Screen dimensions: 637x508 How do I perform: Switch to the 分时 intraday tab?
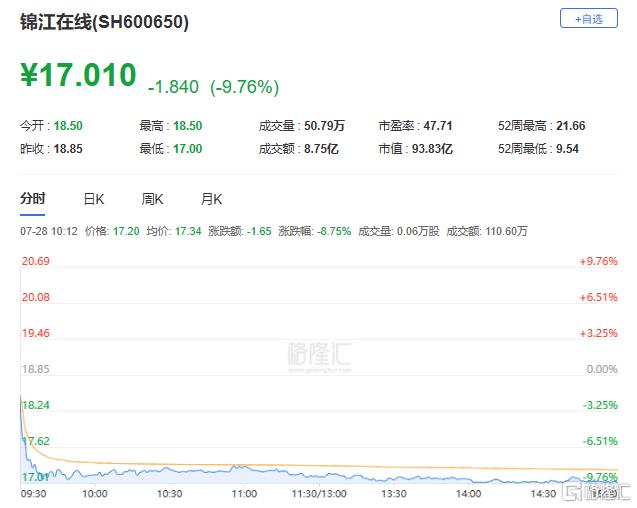[x=33, y=199]
